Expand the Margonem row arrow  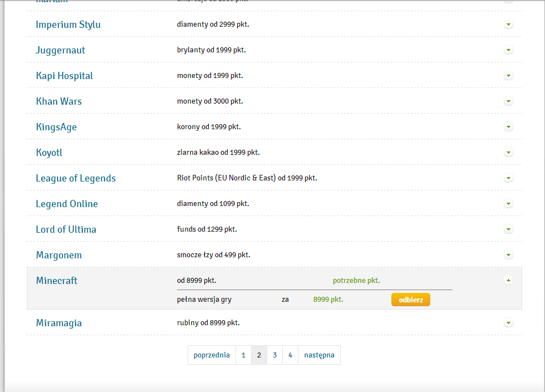(508, 254)
